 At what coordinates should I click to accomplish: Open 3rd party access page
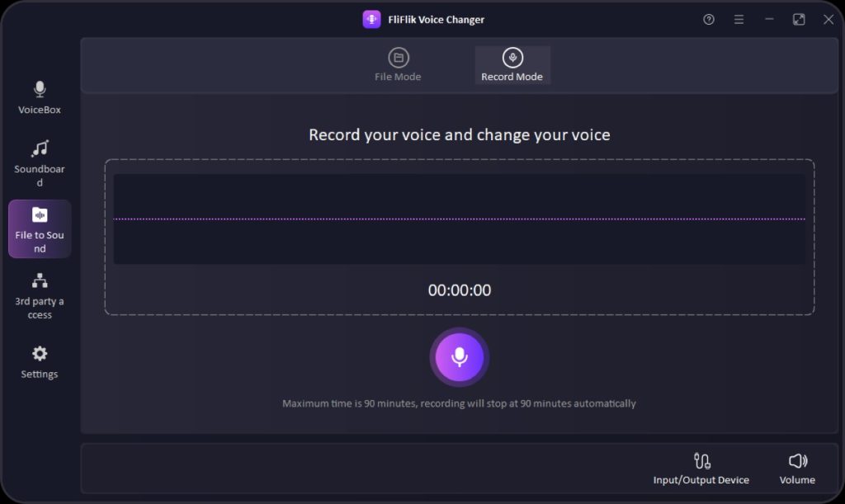click(x=40, y=296)
